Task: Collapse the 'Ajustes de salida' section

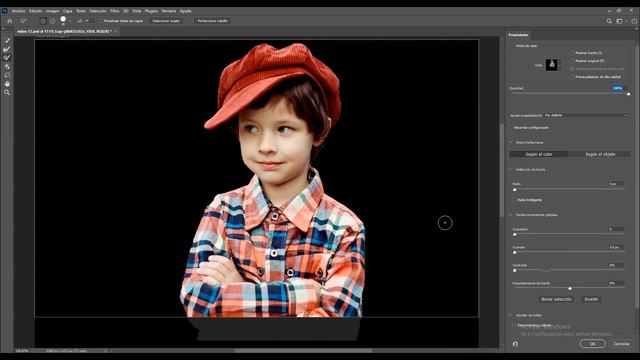Action: coord(511,316)
